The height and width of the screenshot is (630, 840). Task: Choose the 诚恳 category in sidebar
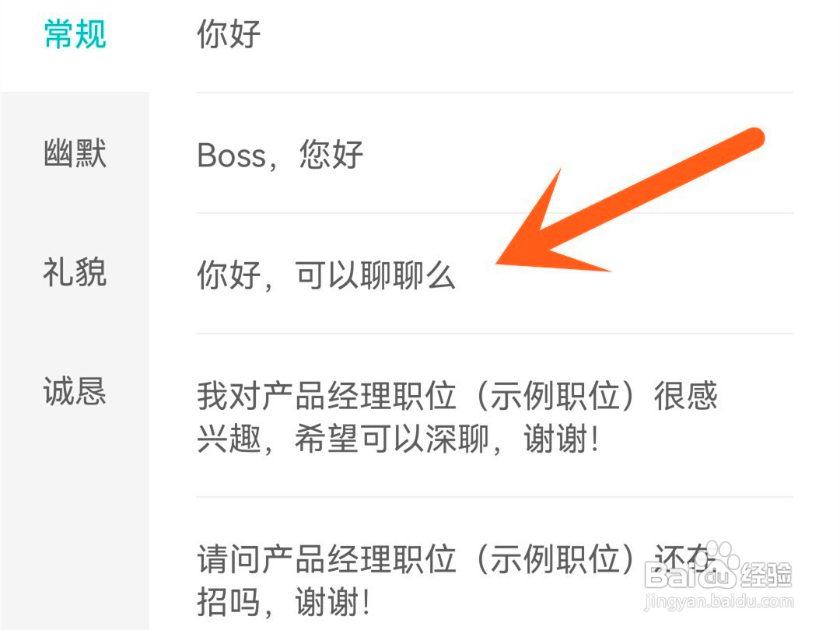pos(75,390)
